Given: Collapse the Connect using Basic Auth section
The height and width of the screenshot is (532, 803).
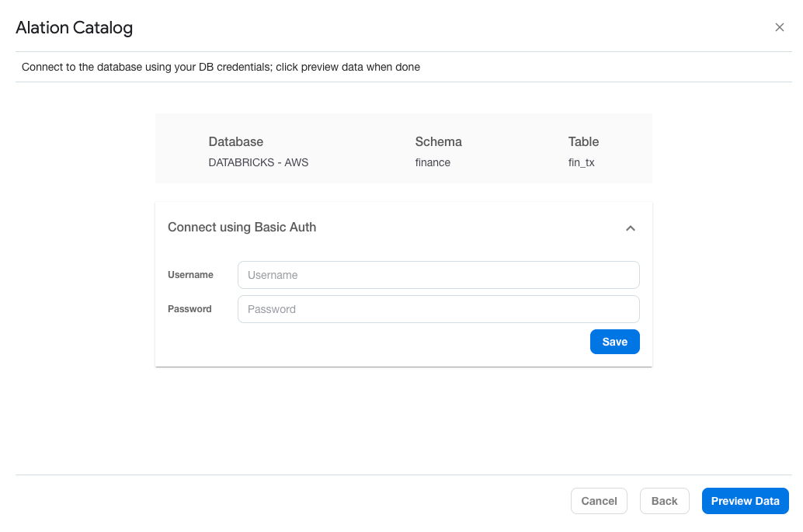Looking at the screenshot, I should pos(631,228).
